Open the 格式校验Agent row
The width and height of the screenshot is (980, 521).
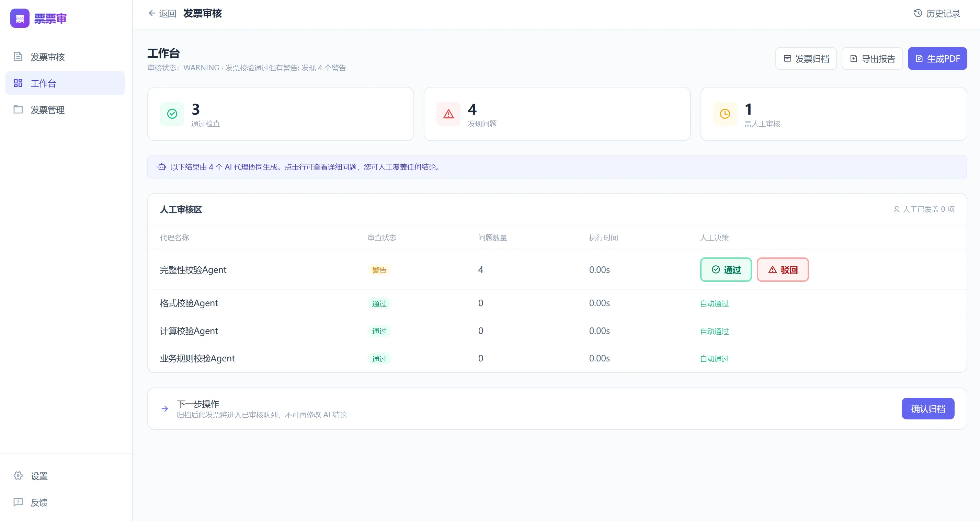(557, 303)
